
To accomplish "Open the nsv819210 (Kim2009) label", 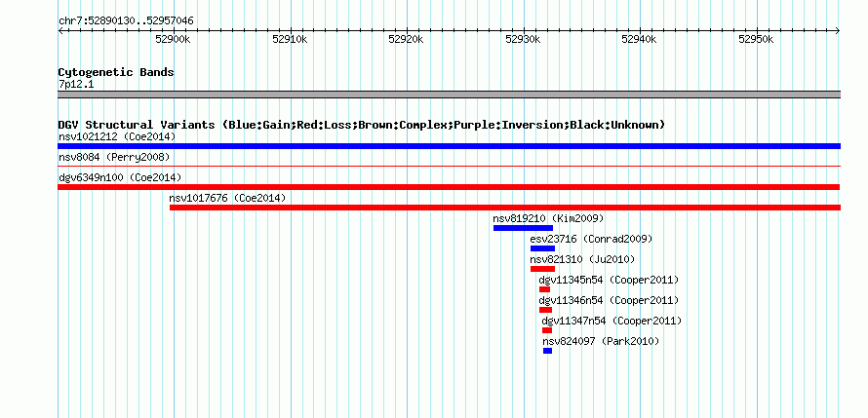I will [548, 218].
